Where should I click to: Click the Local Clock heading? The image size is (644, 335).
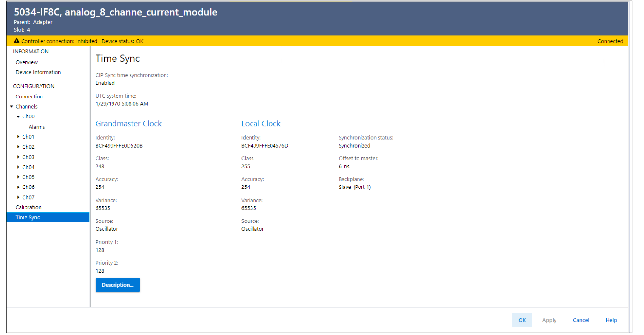click(x=261, y=124)
